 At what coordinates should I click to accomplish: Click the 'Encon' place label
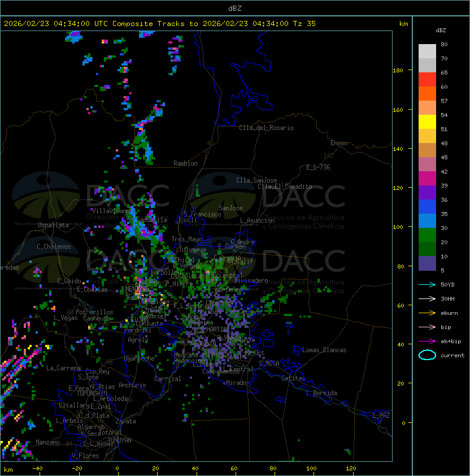click(339, 143)
